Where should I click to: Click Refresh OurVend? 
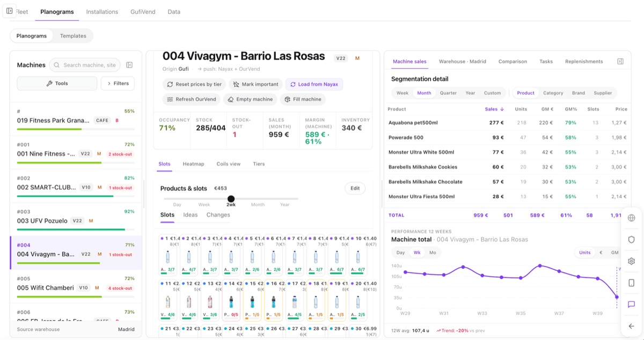pyautogui.click(x=192, y=99)
